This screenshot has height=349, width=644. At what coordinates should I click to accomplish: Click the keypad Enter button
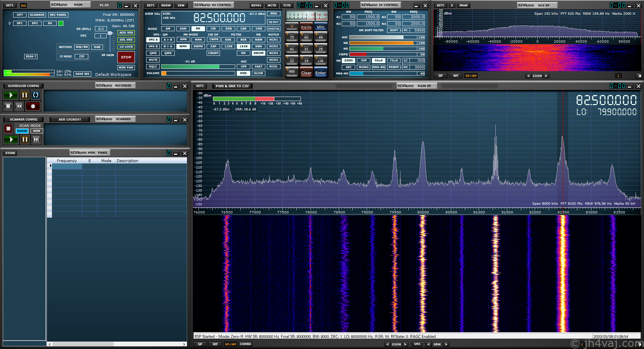pos(320,72)
